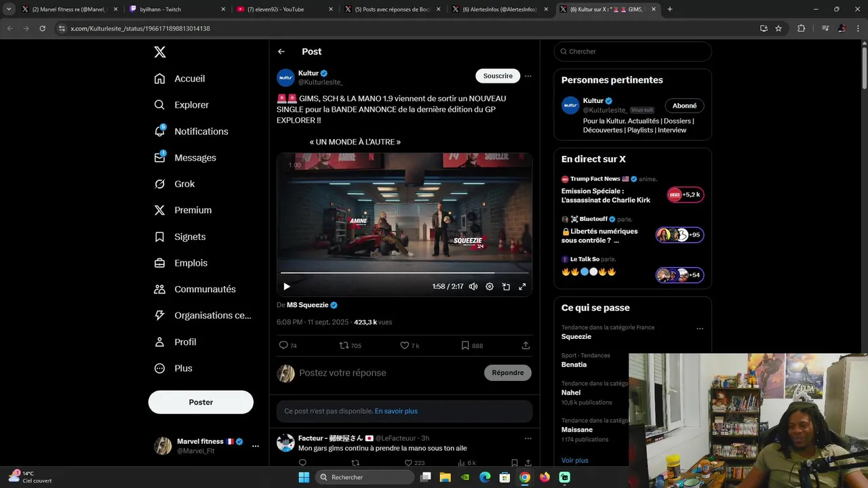Click the Voir plus trends link
Screen dimensions: 868x488
(574, 460)
